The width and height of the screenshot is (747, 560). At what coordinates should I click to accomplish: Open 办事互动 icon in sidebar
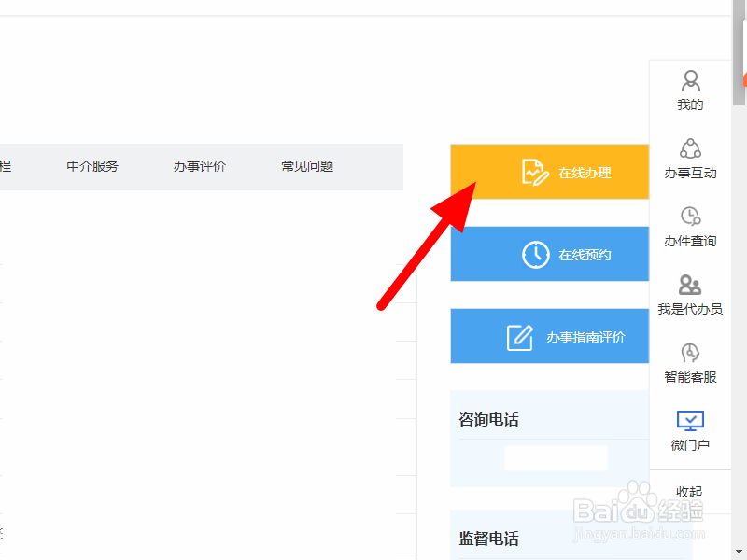click(690, 148)
